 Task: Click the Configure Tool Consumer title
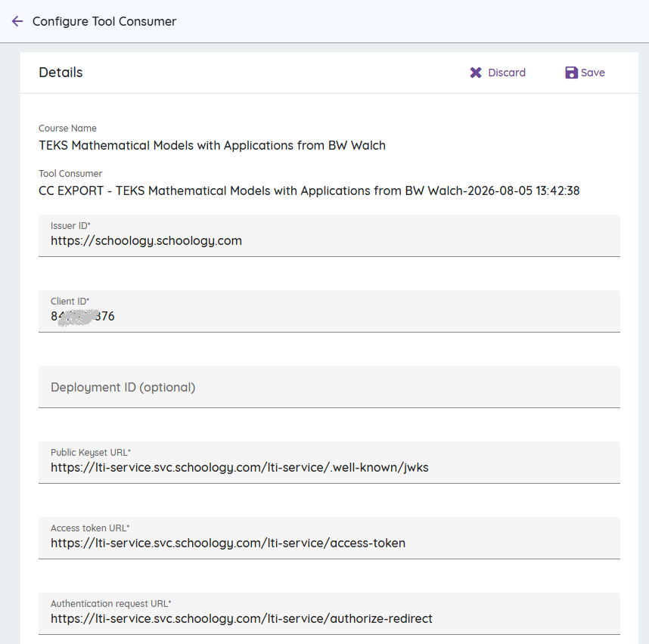point(104,21)
